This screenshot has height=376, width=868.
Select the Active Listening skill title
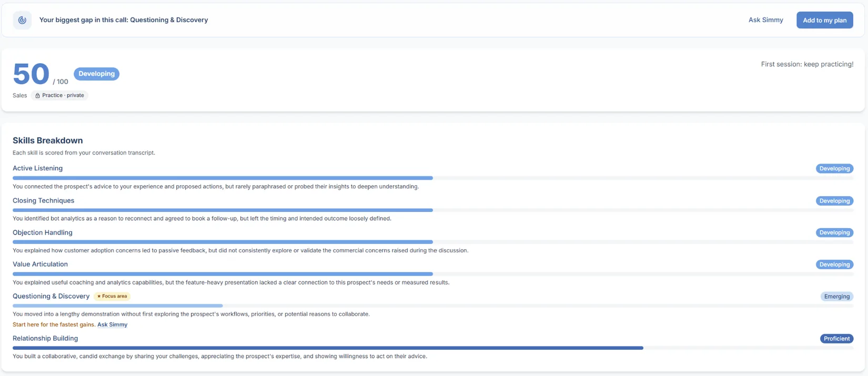37,168
